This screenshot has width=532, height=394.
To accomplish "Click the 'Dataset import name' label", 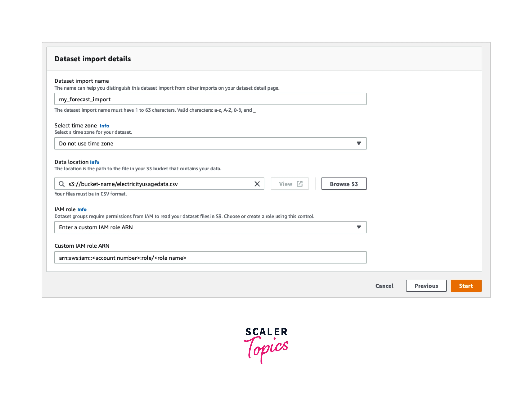I will coord(82,81).
